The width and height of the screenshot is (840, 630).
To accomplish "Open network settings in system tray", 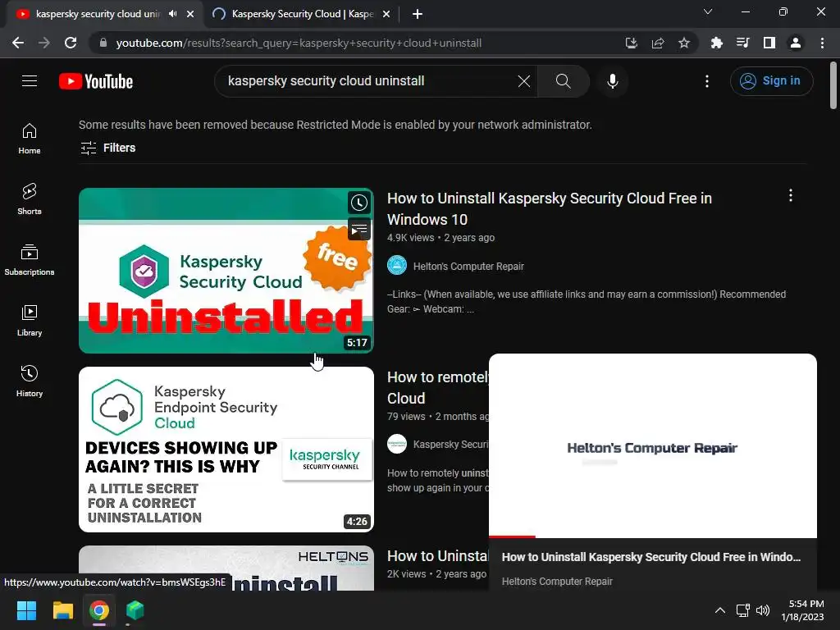I will [x=742, y=610].
